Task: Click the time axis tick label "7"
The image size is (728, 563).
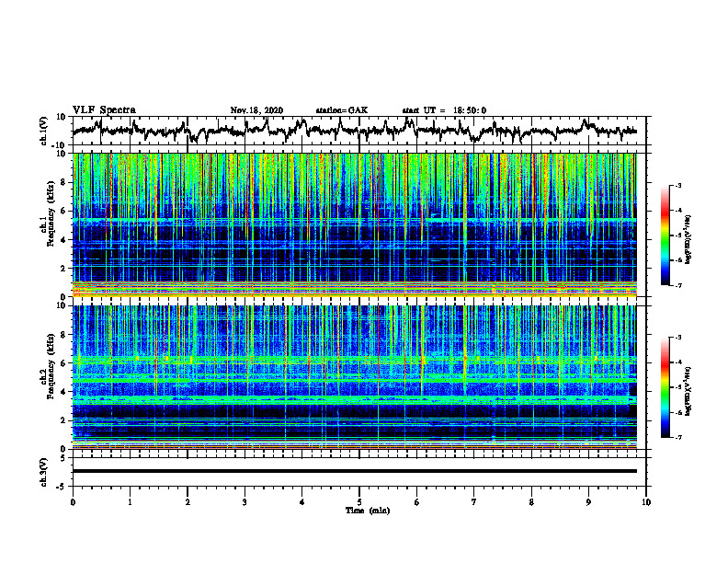Action: click(x=474, y=502)
